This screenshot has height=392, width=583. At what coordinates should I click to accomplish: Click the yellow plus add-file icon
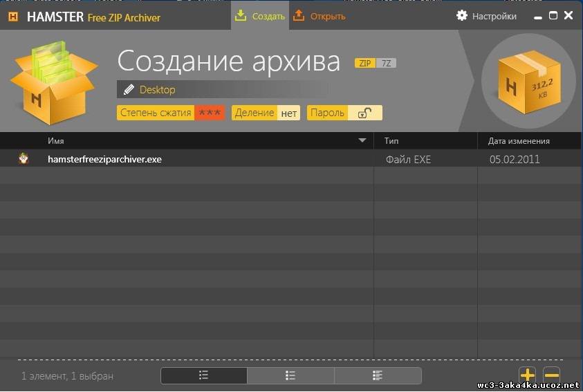527,375
